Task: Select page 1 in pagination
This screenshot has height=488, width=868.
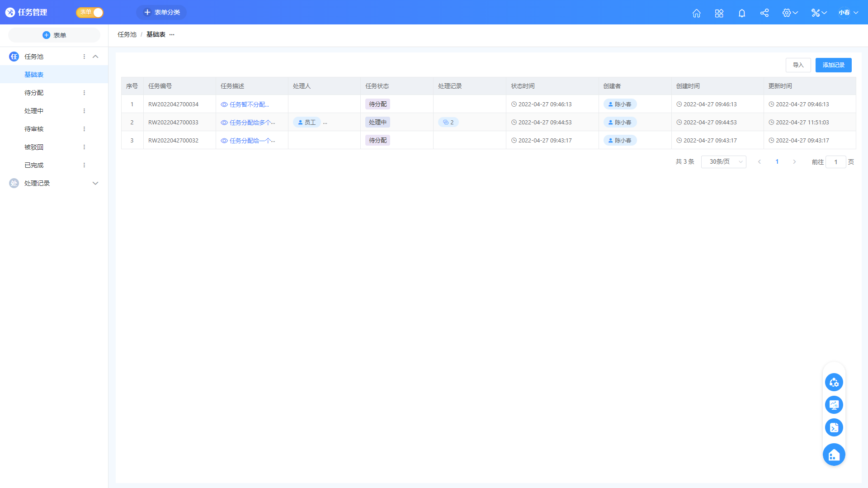Action: click(777, 162)
